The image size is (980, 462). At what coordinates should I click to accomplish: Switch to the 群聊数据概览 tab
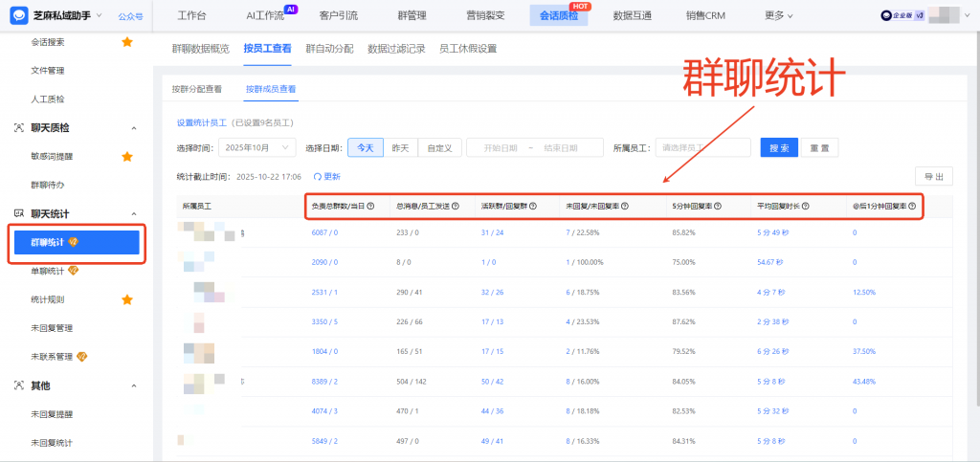tap(200, 48)
